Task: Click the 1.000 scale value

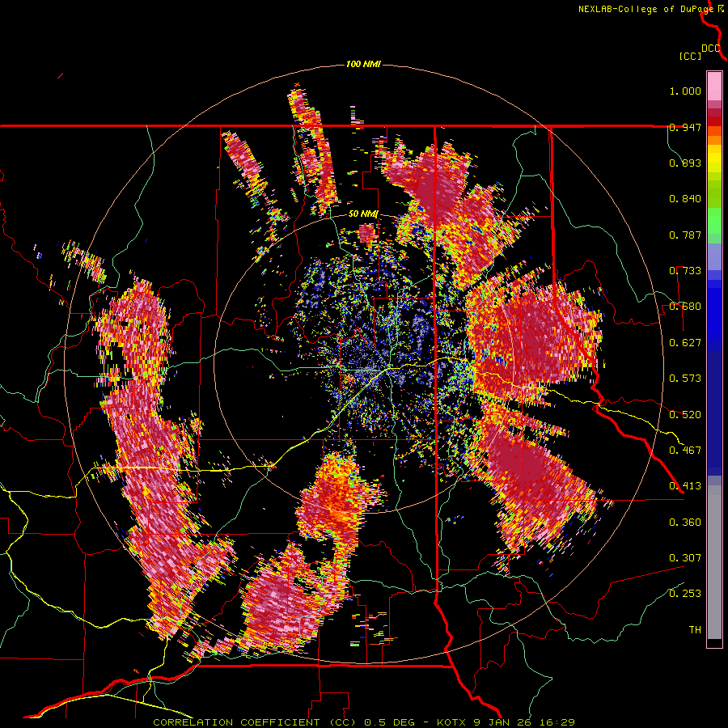Action: tap(685, 91)
